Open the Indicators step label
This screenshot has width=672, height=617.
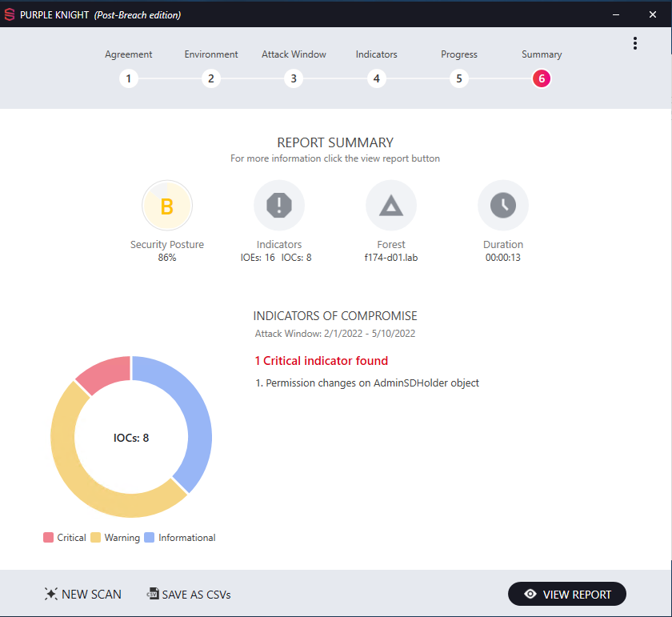tap(376, 54)
